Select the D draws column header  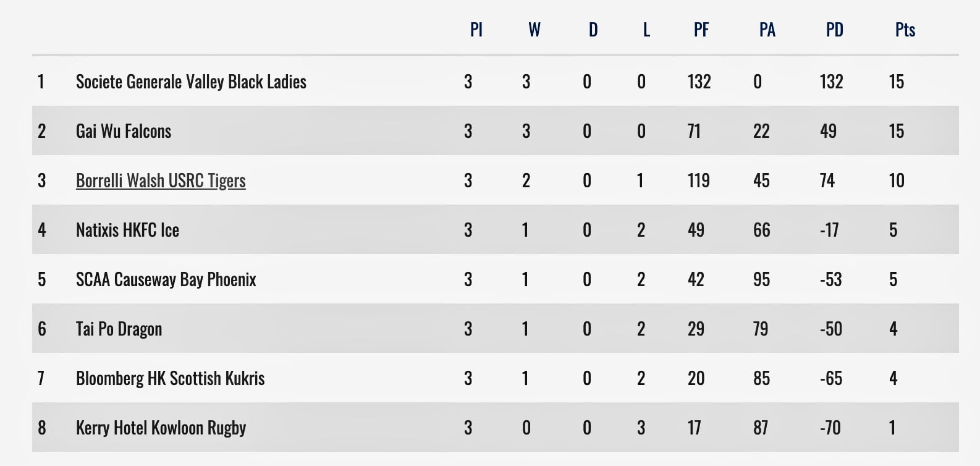[593, 30]
